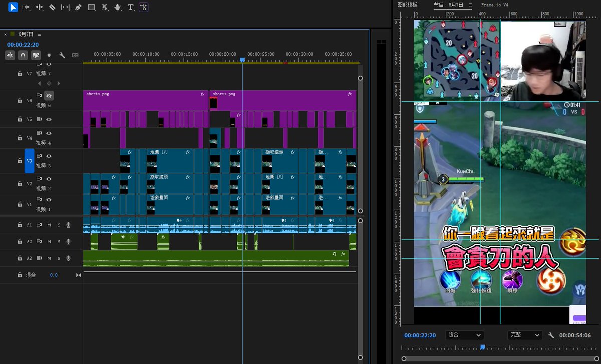Mute audio track A1
The image size is (601, 364).
[49, 225]
